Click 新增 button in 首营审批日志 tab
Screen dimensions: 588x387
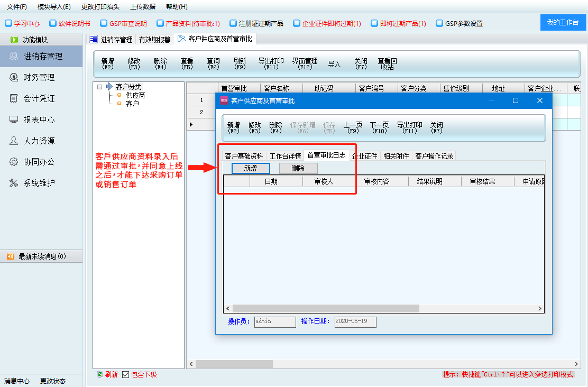(251, 168)
